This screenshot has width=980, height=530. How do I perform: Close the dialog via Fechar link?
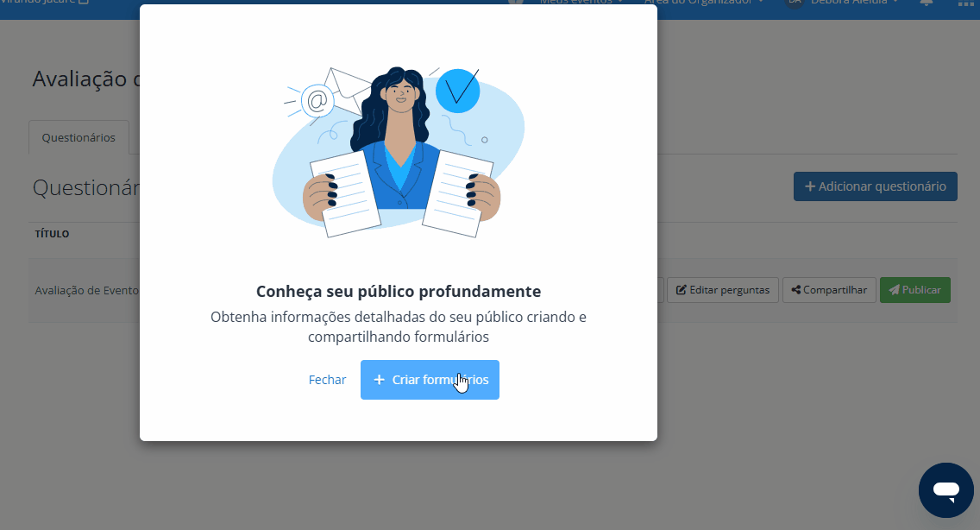(327, 380)
